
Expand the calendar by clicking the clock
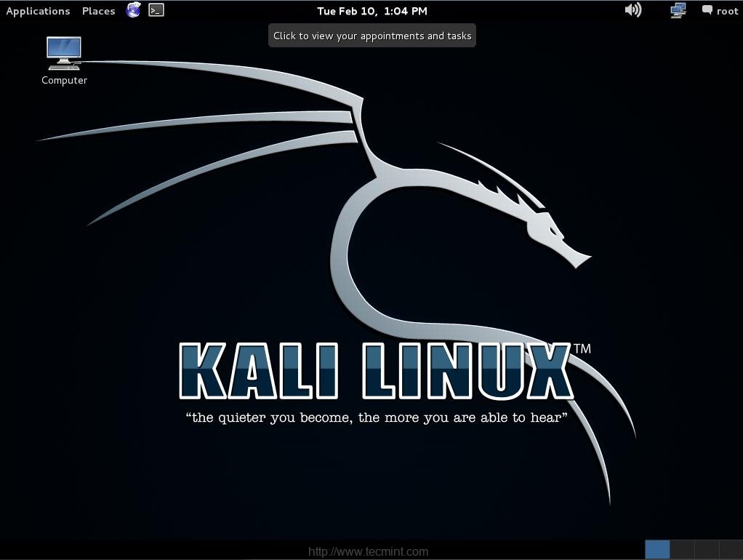click(x=371, y=10)
